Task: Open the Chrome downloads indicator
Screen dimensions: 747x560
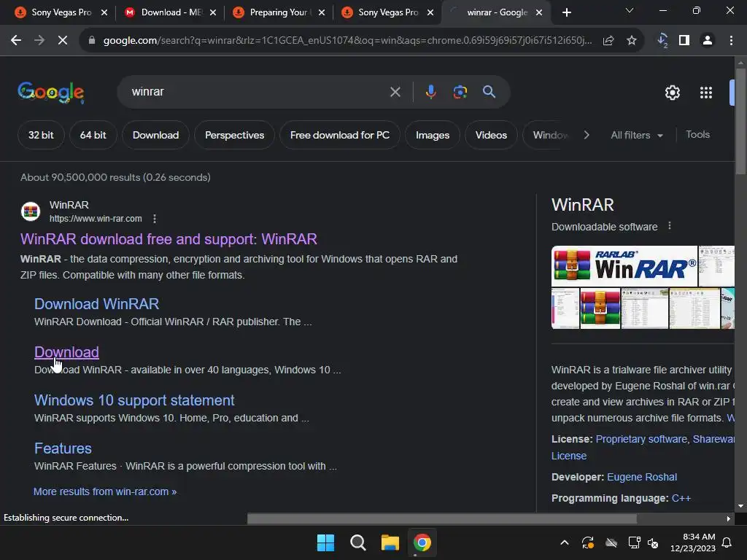Action: [x=662, y=41]
